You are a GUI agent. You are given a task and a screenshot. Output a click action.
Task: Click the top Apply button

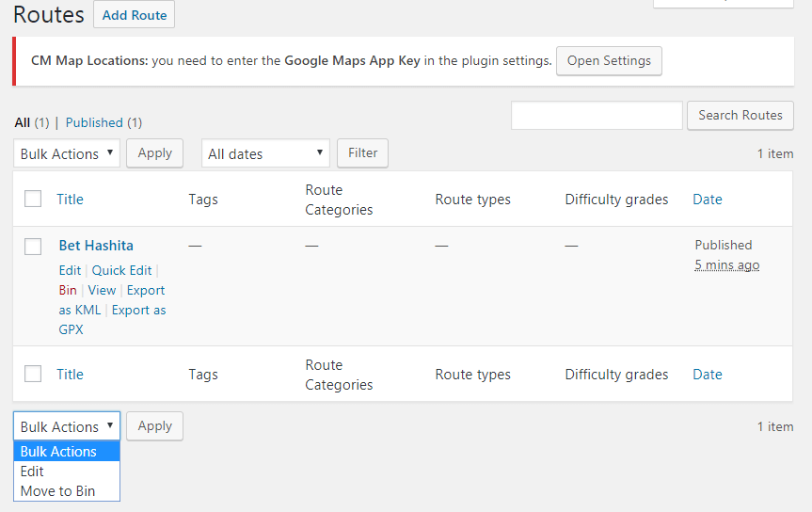154,152
